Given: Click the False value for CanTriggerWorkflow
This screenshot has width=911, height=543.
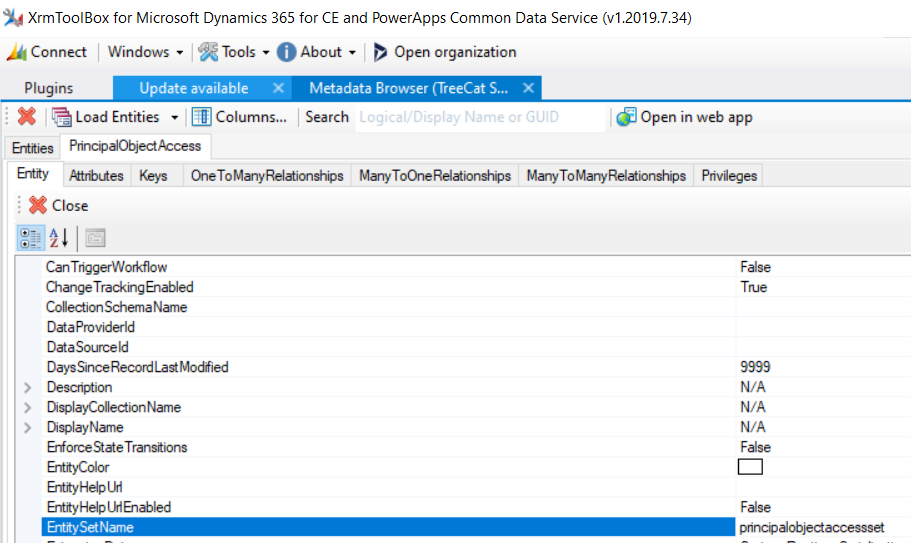Looking at the screenshot, I should pos(755,267).
